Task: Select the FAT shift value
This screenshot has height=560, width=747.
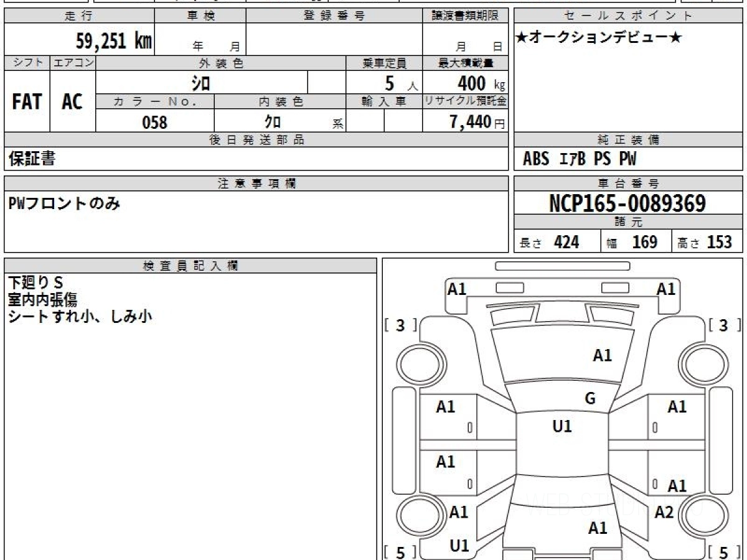Action: click(27, 102)
